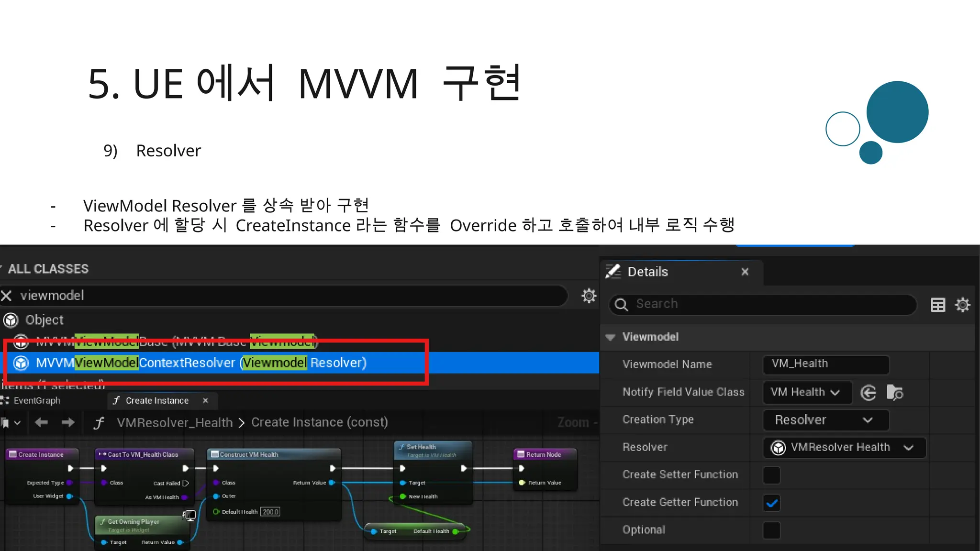Image resolution: width=980 pixels, height=551 pixels.
Task: Navigate forward in graph history
Action: pos(68,422)
